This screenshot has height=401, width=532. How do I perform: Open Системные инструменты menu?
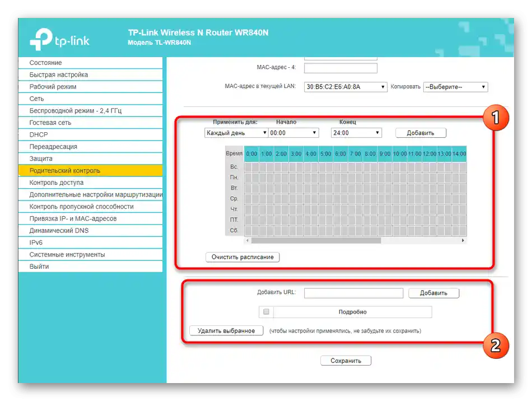click(91, 254)
